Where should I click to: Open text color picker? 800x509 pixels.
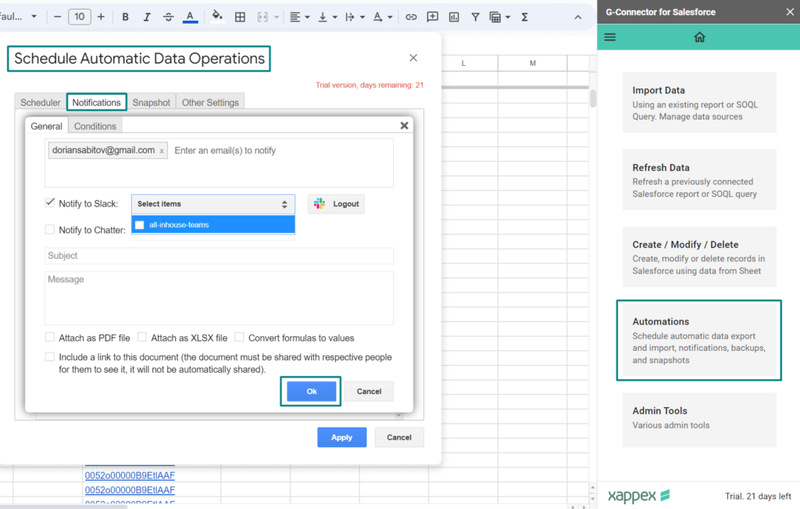(x=190, y=17)
